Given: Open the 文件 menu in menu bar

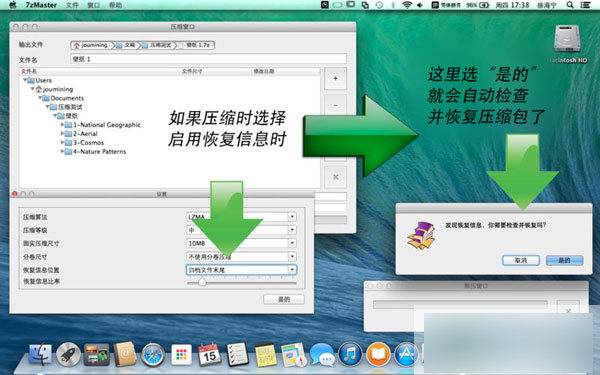Looking at the screenshot, I should tap(72, 5).
